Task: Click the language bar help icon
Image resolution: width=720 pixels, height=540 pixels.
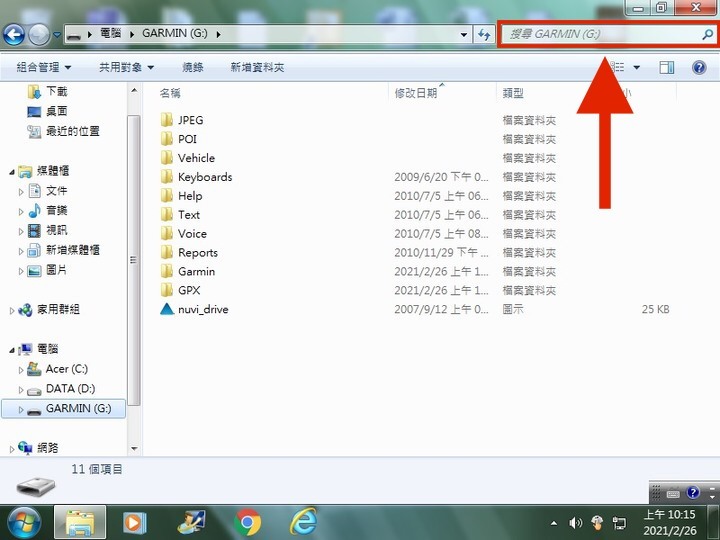Action: (692, 493)
